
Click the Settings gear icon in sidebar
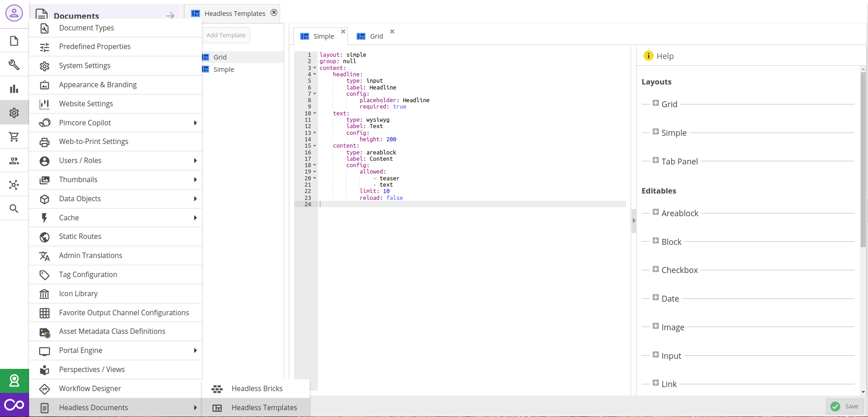tap(14, 113)
